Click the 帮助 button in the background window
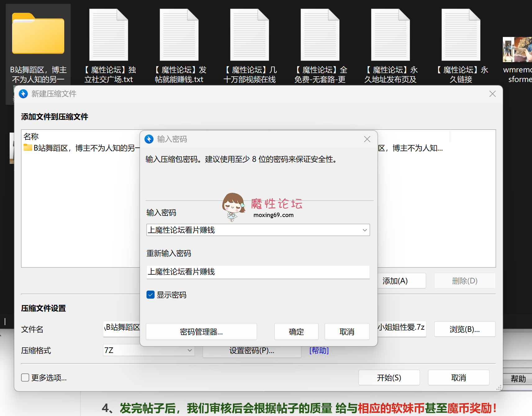The image size is (532, 416). (x=518, y=378)
